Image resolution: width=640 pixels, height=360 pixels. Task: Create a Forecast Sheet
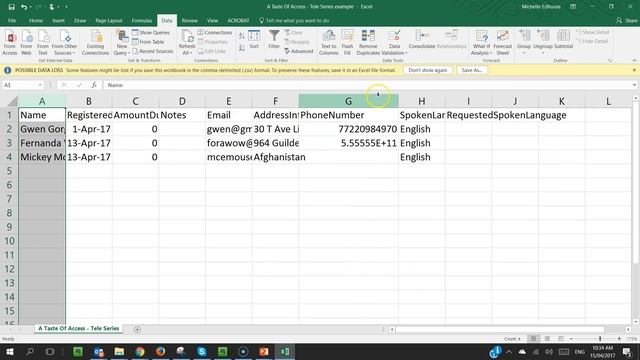pyautogui.click(x=502, y=42)
